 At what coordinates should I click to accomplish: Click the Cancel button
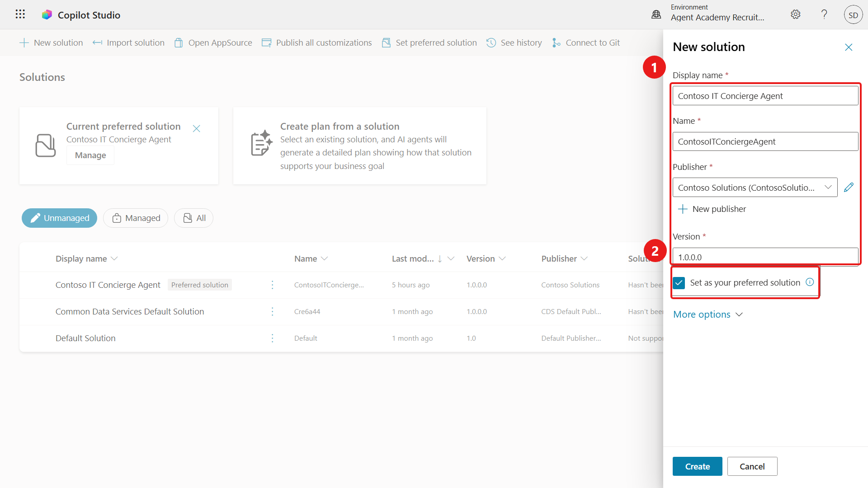click(x=752, y=466)
